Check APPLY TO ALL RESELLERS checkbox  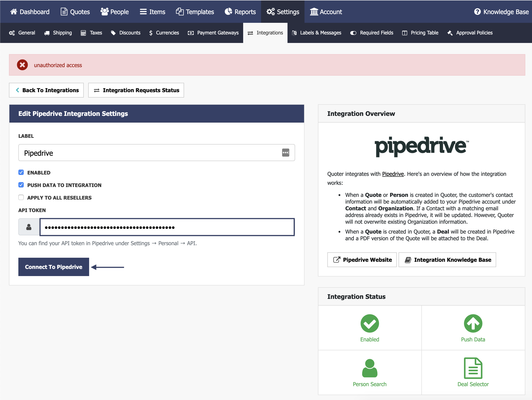coord(21,197)
